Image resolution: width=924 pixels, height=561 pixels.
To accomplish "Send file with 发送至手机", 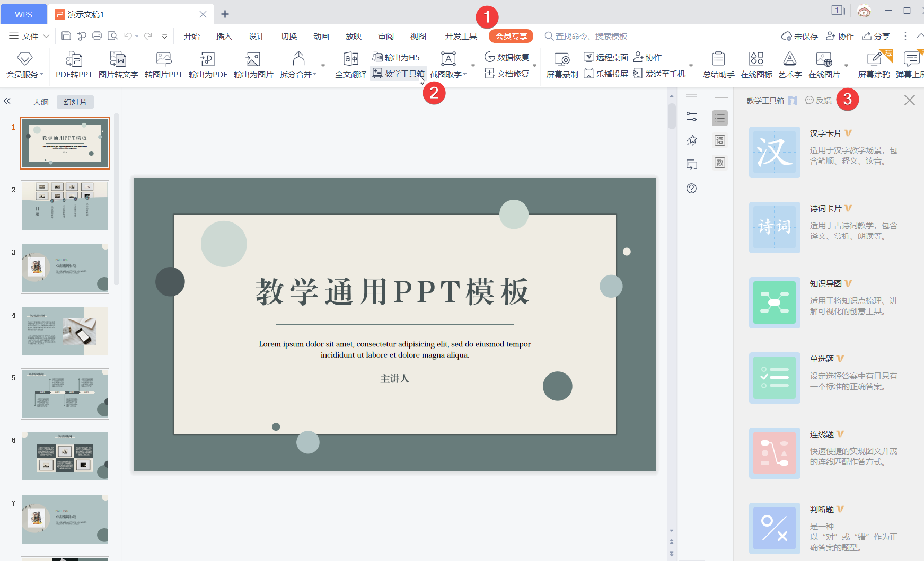I will 659,74.
